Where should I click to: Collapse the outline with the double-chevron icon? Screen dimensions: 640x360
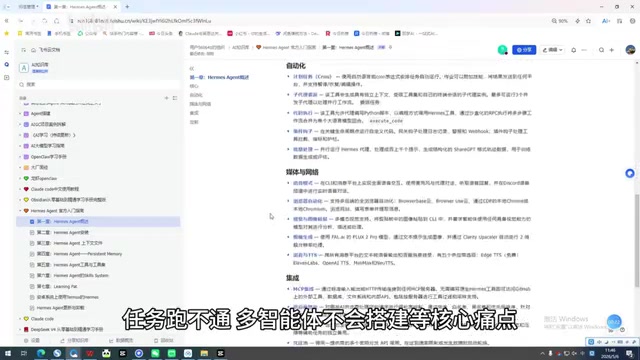(192, 69)
